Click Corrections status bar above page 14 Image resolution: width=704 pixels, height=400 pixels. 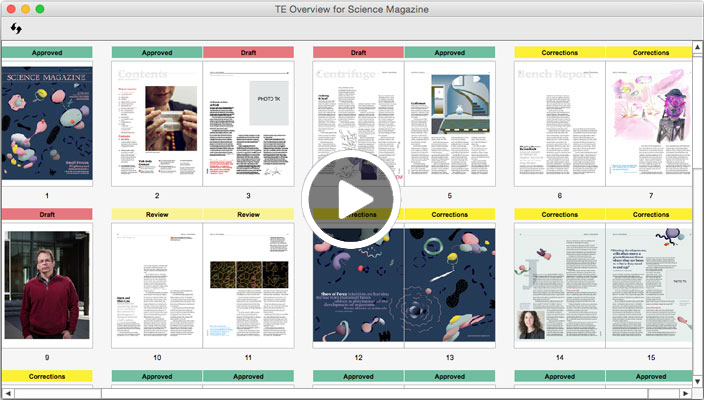559,215
